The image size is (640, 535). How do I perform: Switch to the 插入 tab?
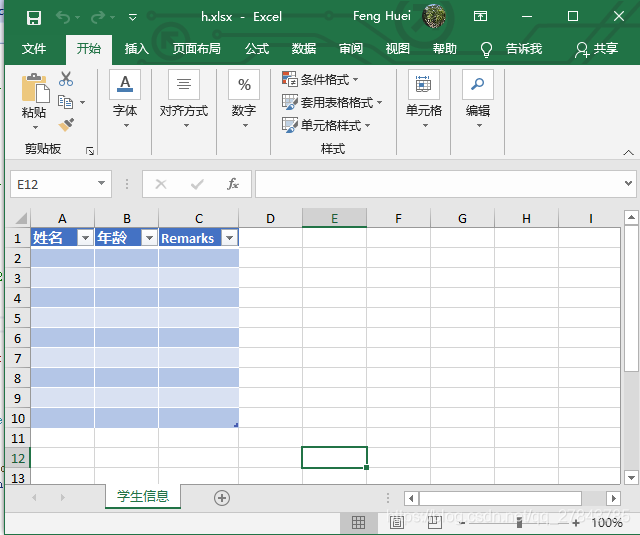(137, 49)
